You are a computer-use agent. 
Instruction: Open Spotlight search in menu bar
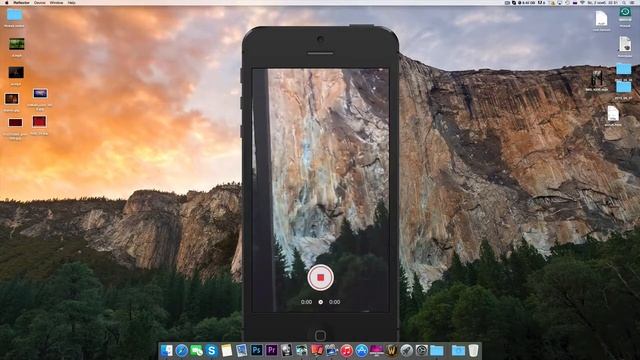coord(624,2)
